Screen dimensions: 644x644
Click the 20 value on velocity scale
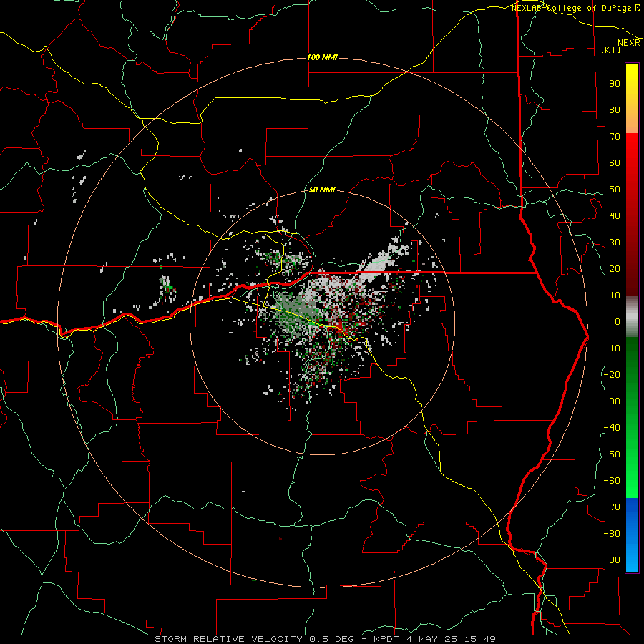615,268
